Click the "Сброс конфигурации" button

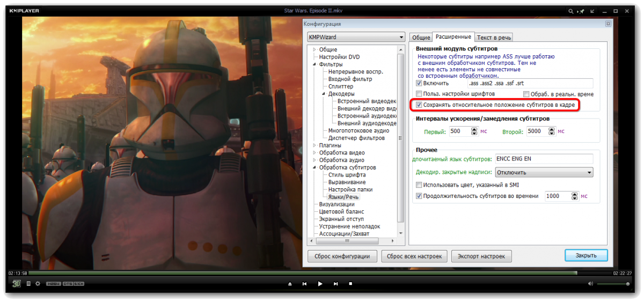click(x=342, y=256)
